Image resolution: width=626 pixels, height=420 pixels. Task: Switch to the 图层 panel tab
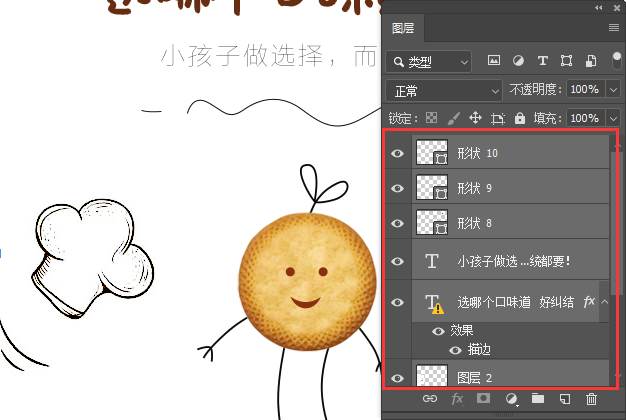coord(403,28)
